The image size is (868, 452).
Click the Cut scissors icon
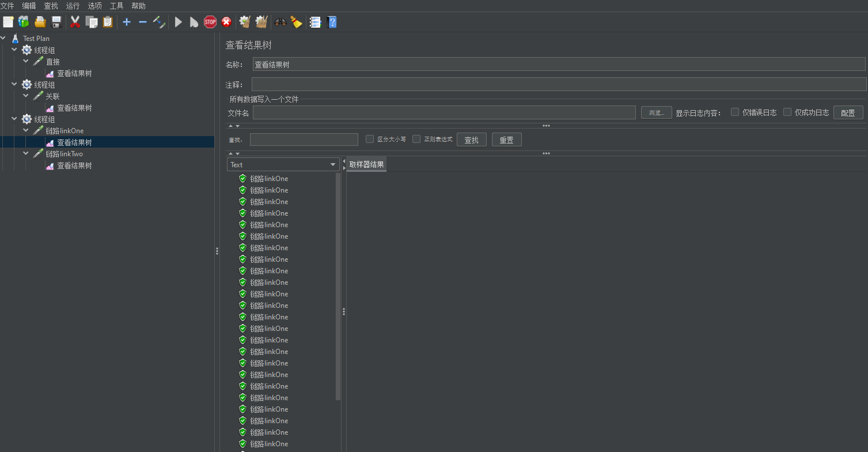[75, 22]
